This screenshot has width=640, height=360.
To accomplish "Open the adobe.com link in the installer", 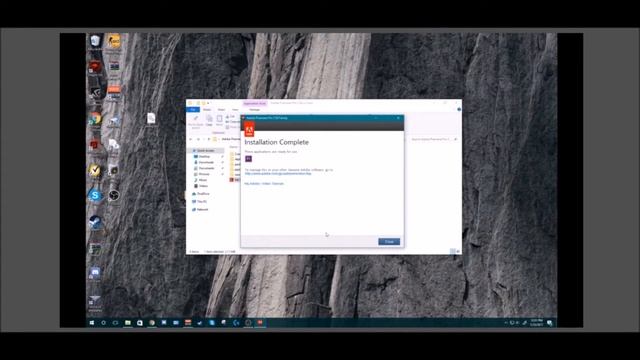I will pos(278,173).
